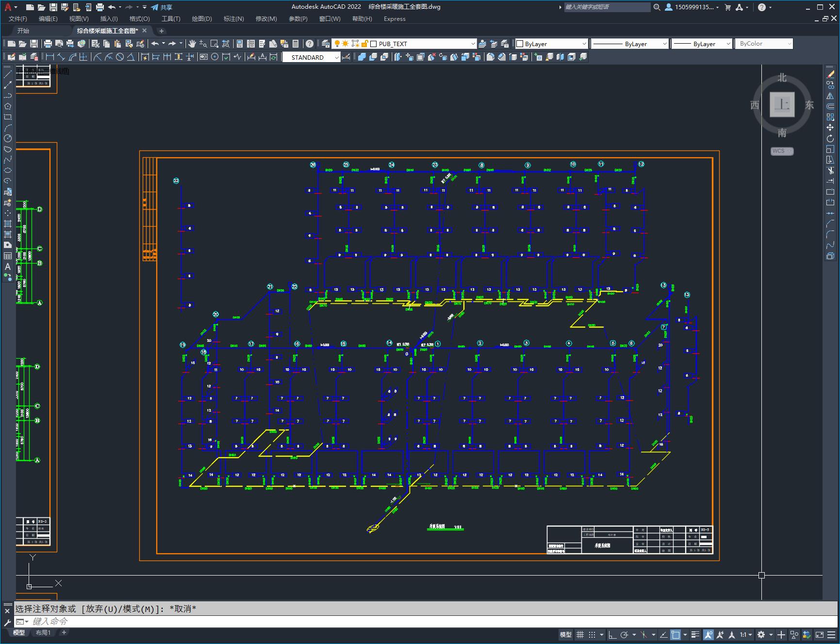This screenshot has width=840, height=644.
Task: Switch to the 开始 tab
Action: coord(23,31)
